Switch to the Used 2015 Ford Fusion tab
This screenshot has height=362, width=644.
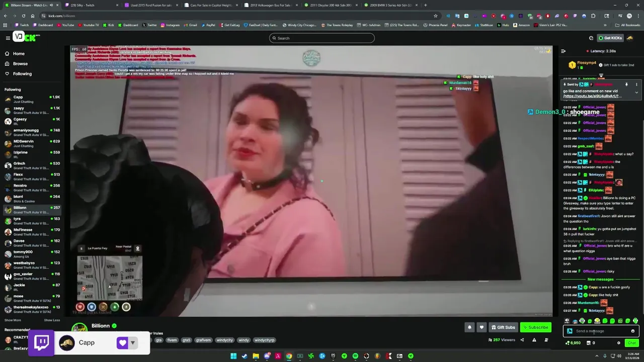tap(152, 5)
